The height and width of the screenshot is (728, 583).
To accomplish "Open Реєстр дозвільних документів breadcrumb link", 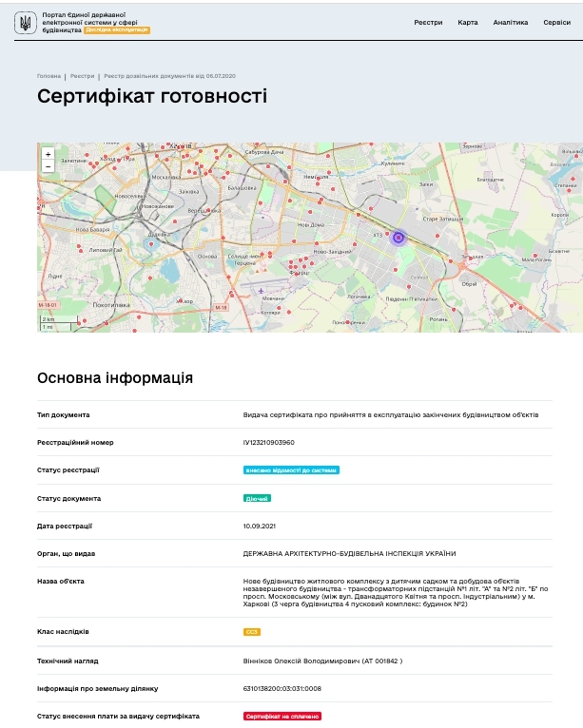I will 169,76.
